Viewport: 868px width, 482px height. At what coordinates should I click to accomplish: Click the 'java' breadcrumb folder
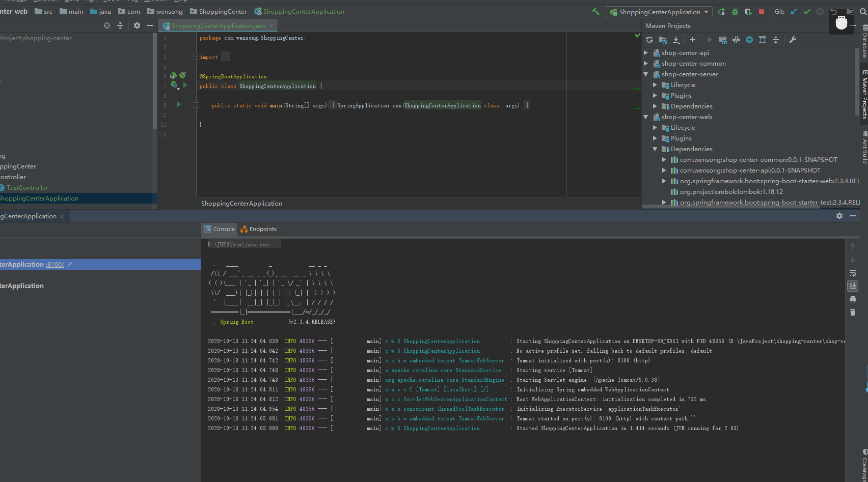click(100, 11)
